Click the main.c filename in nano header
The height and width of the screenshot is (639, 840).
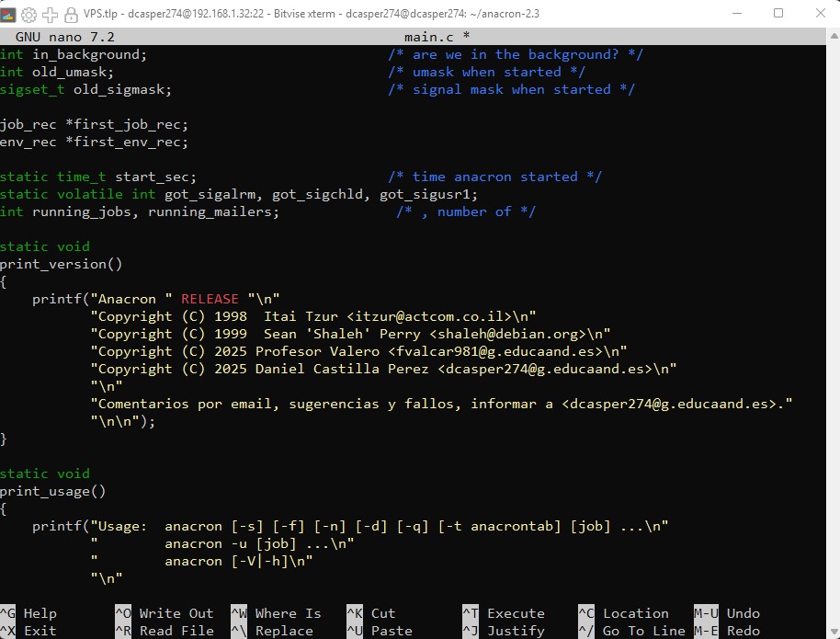(x=428, y=37)
